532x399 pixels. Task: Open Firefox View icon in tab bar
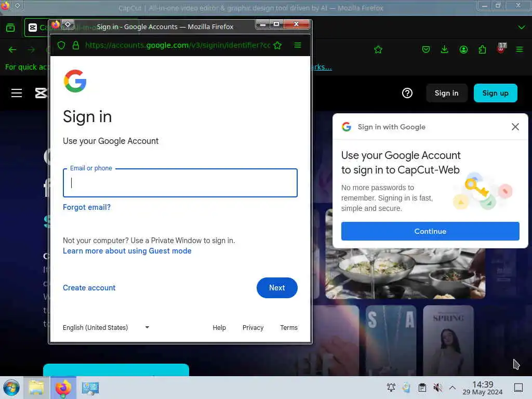point(10,28)
